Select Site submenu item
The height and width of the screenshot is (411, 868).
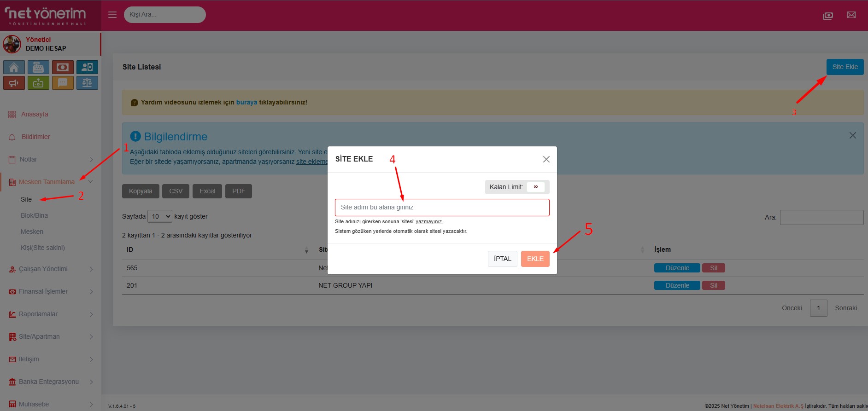tap(26, 199)
